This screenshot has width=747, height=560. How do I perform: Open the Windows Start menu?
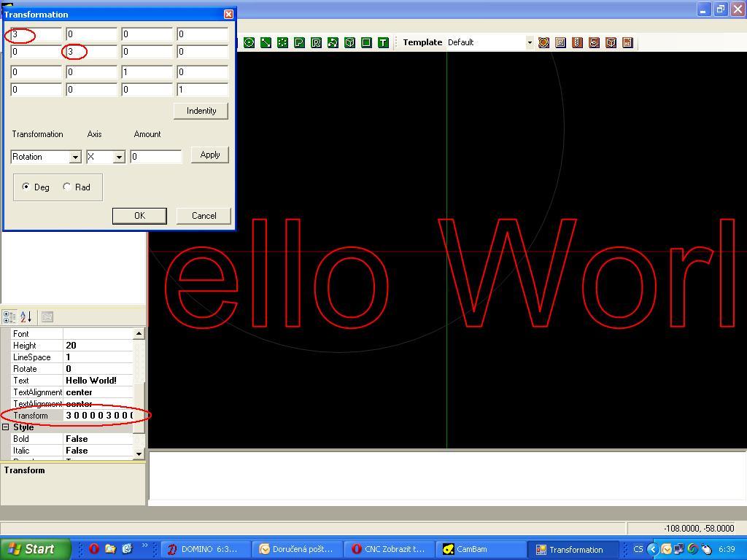pos(35,549)
